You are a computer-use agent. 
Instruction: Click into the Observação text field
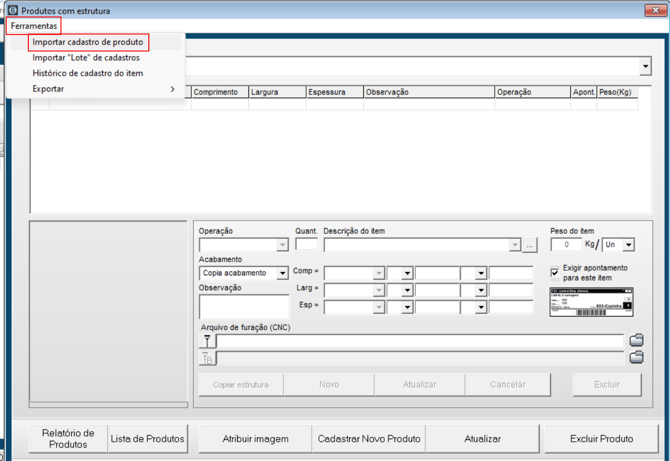coord(243,306)
